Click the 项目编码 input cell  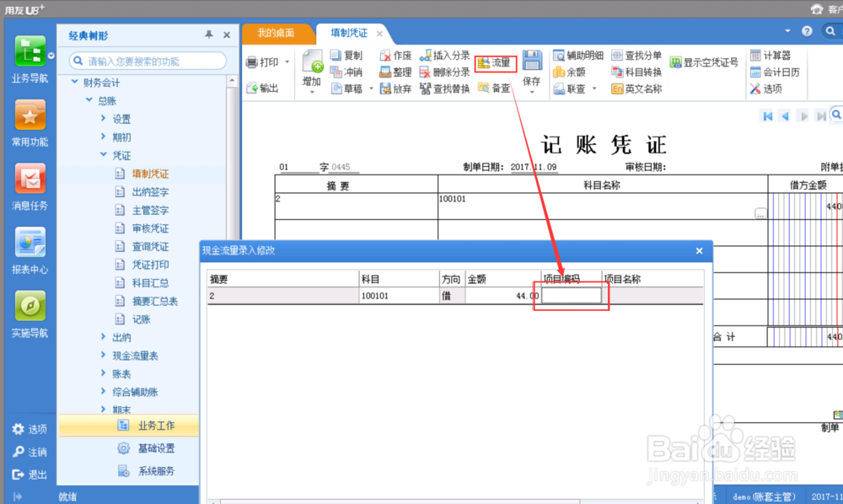[x=571, y=295]
